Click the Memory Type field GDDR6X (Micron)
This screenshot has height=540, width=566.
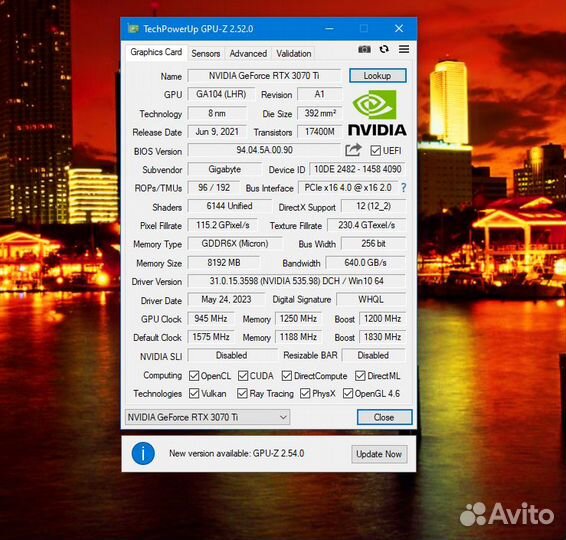point(235,244)
